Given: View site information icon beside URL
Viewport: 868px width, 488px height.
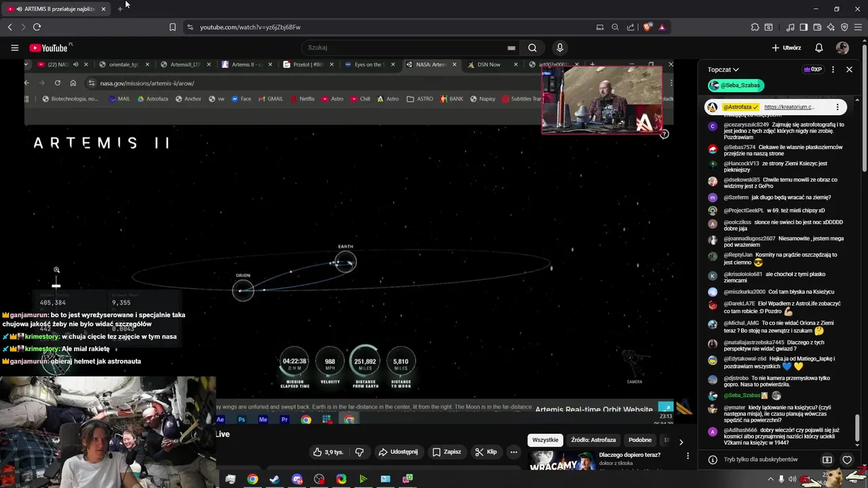Looking at the screenshot, I should 190,27.
